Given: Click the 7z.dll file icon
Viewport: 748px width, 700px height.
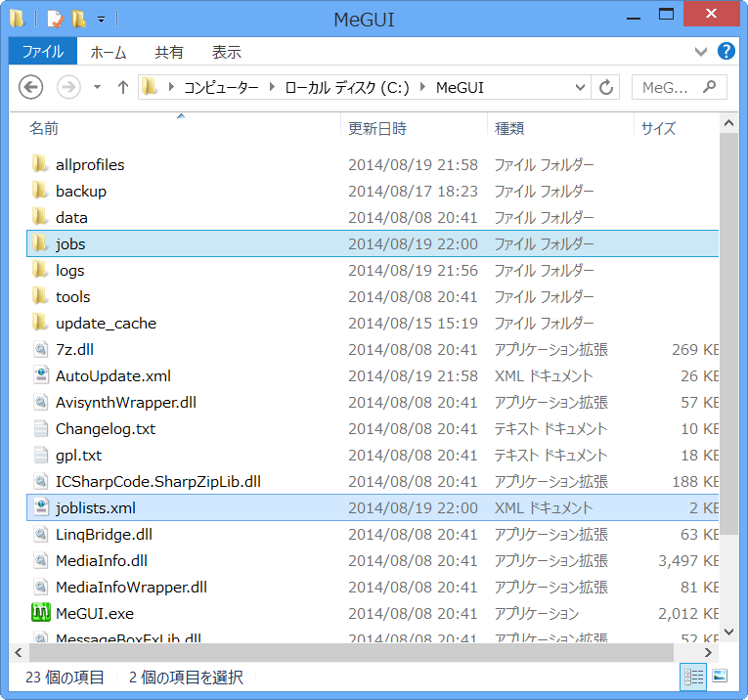Looking at the screenshot, I should pos(41,350).
